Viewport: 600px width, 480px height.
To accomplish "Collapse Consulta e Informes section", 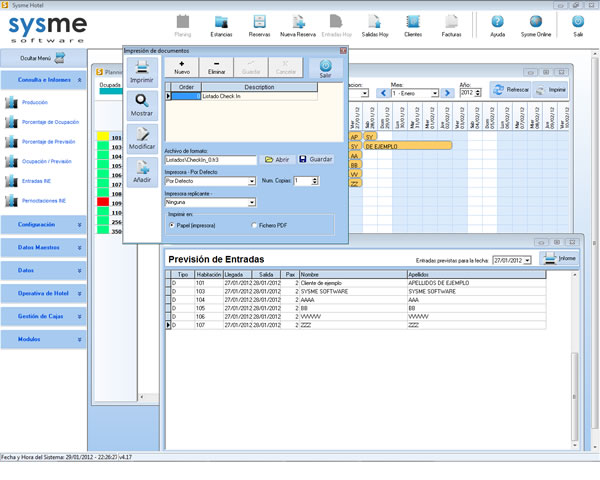I will pyautogui.click(x=44, y=80).
